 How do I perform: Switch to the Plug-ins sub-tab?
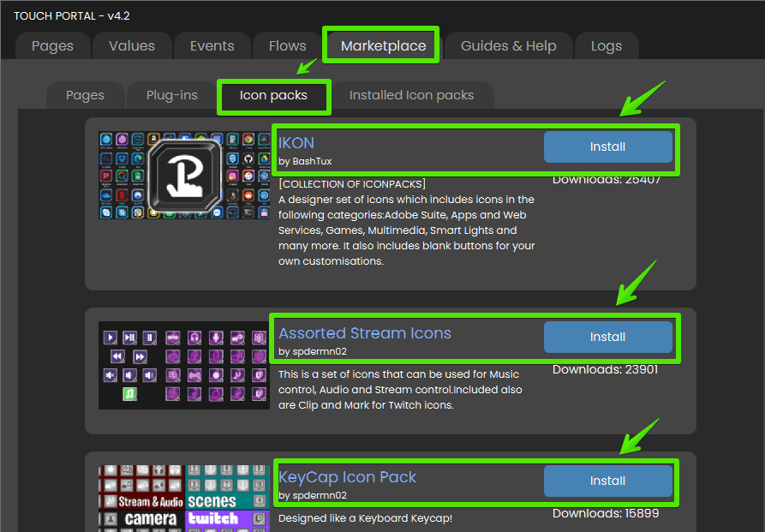pyautogui.click(x=172, y=95)
